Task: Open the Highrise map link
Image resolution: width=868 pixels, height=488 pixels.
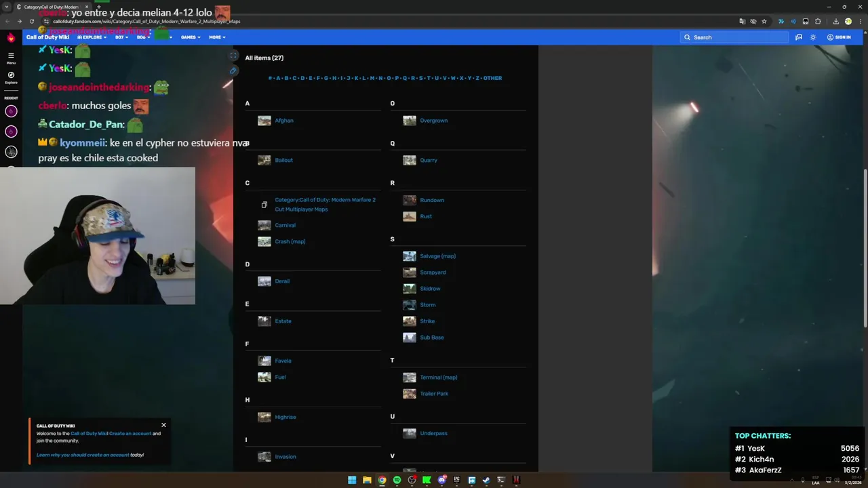Action: [x=285, y=417]
